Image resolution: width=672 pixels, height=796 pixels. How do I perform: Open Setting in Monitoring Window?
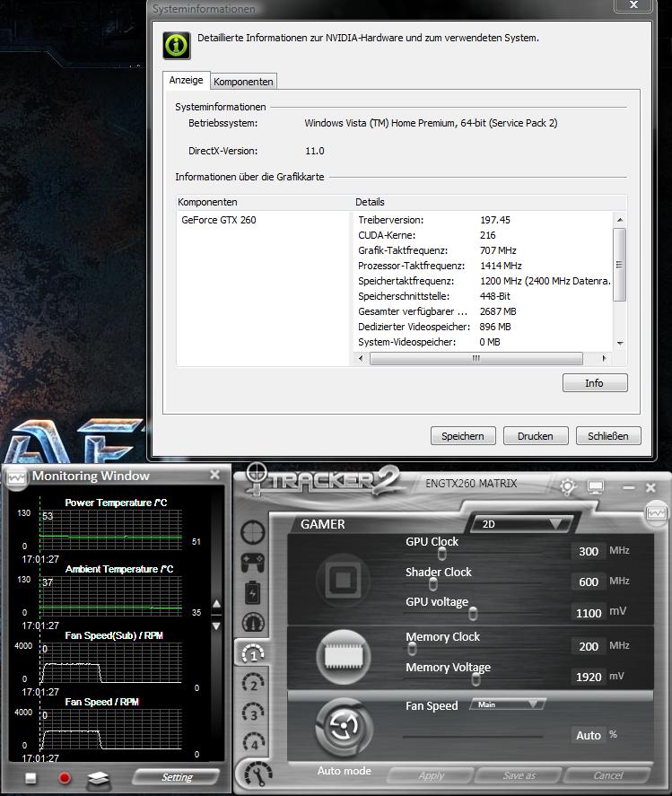point(176,777)
